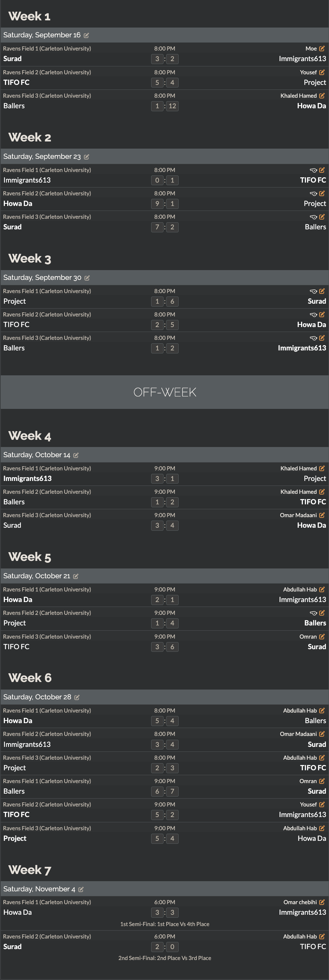This screenshot has height=980, width=329.
Task: Click the OFF-WEEK banner
Action: (165, 392)
